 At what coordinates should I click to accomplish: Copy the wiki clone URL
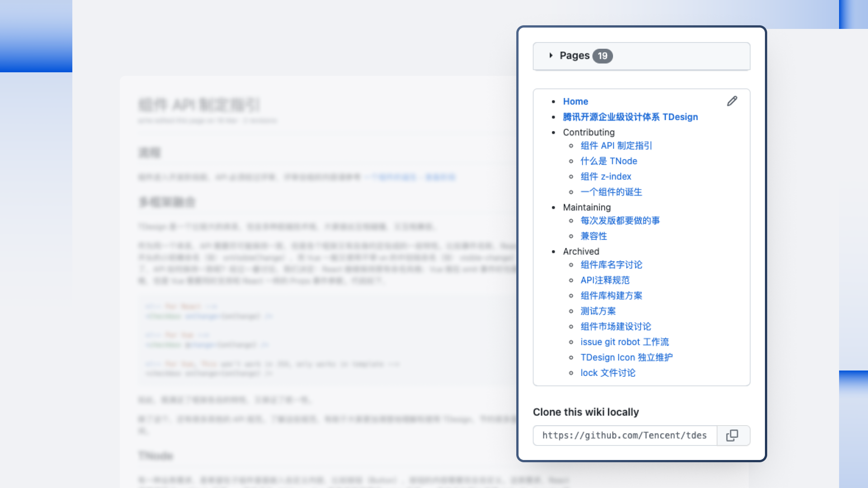[733, 436]
